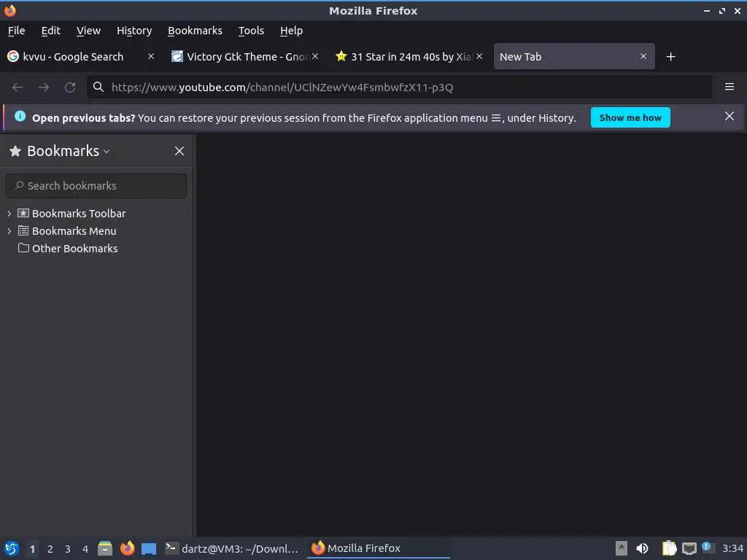Select Bookmarks Toolbar row
This screenshot has width=747, height=560.
(96, 214)
